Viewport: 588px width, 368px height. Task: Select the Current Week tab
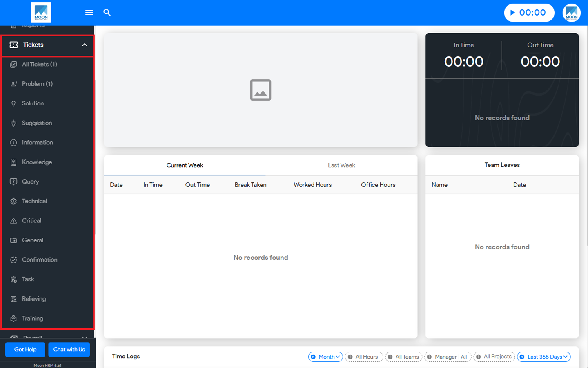pos(185,165)
